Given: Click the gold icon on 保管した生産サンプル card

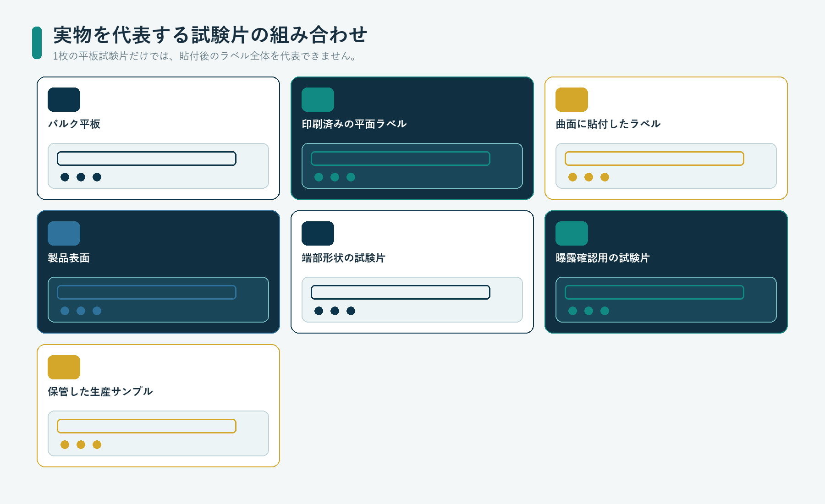Looking at the screenshot, I should tap(64, 367).
